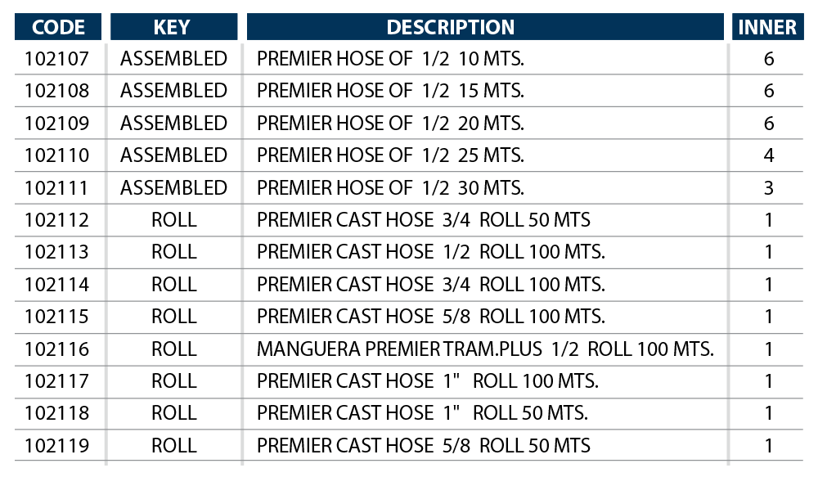Select the Manguera Premier Tram.Plus description
This screenshot has width=818, height=504.
pyautogui.click(x=484, y=349)
